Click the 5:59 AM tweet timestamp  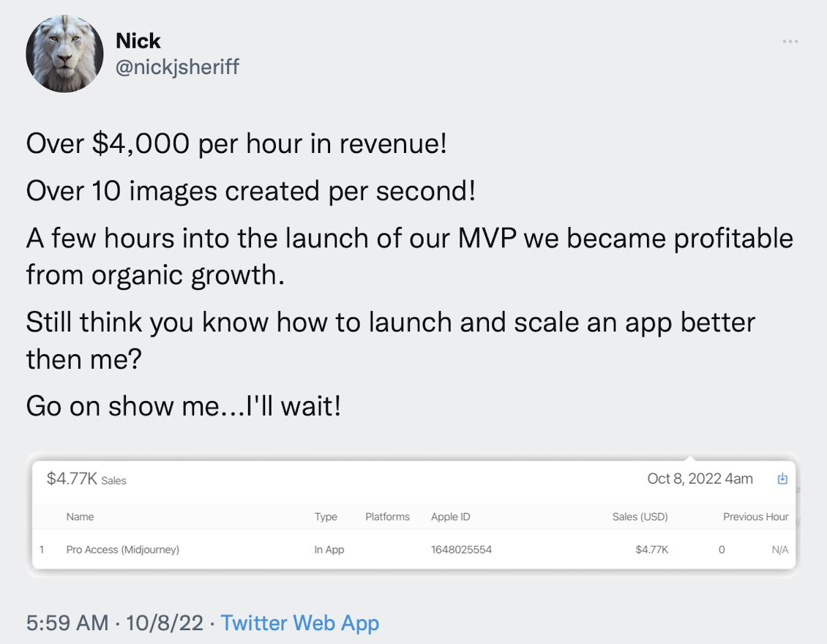67,623
